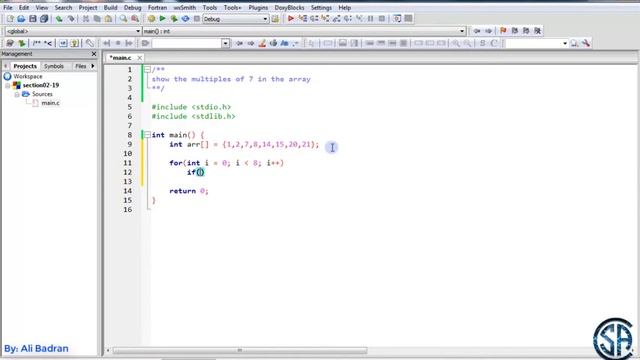
Task: Stop the debugger
Action: click(x=382, y=19)
